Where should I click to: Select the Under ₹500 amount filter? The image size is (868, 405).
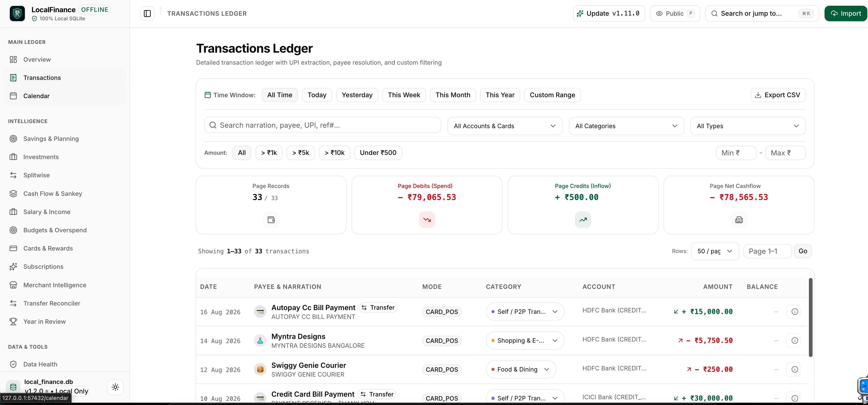378,153
